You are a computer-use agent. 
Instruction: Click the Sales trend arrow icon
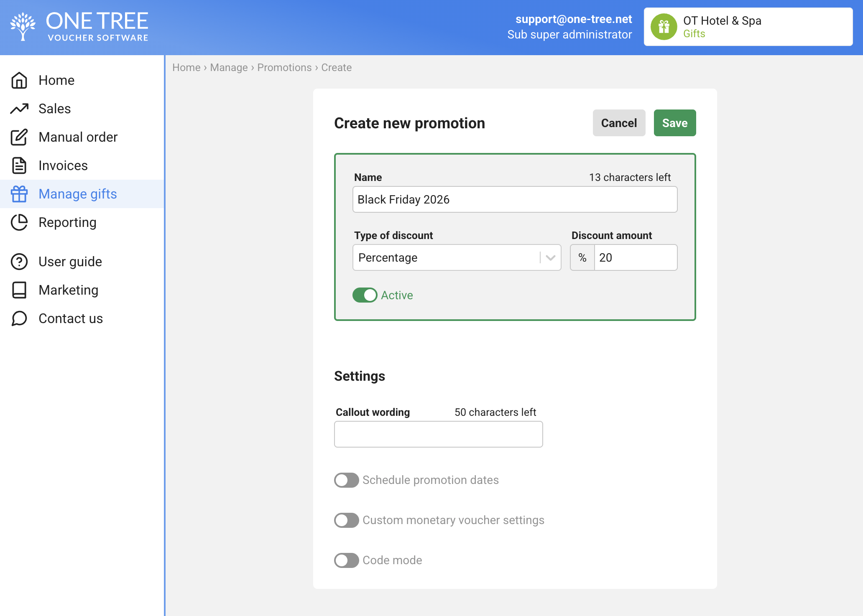click(19, 109)
